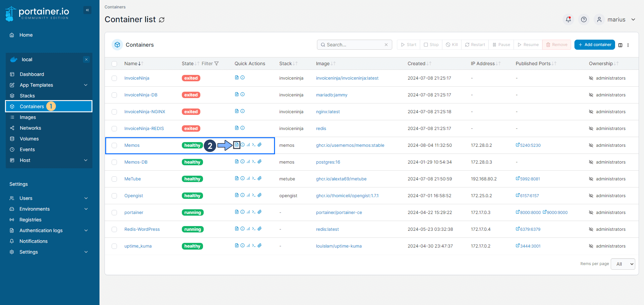
Task: Open notifications bell icon
Action: click(x=568, y=19)
